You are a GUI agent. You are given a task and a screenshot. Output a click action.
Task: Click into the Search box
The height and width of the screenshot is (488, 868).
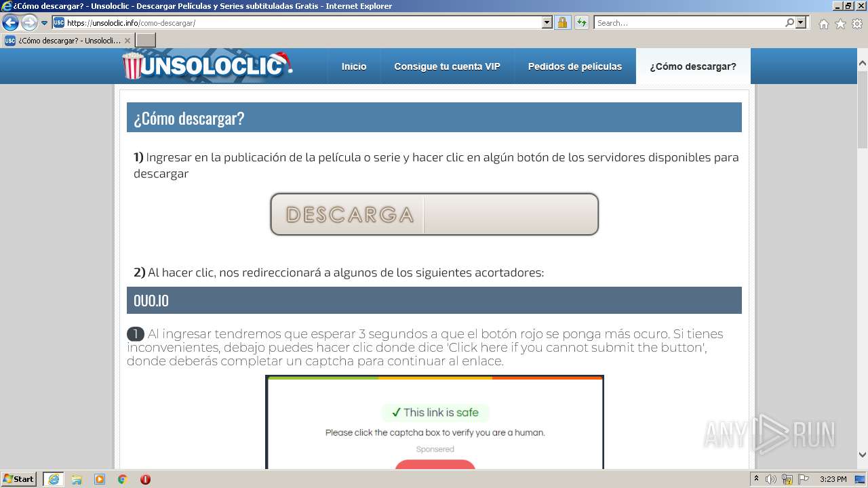[688, 22]
